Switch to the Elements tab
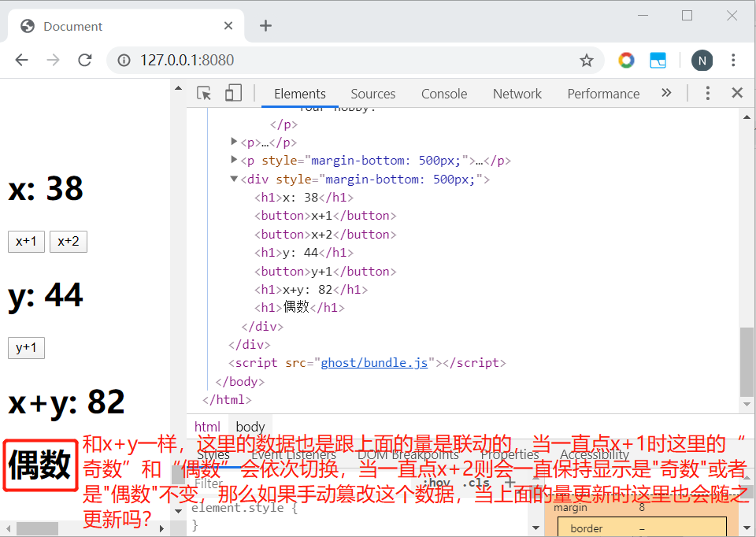 (x=300, y=94)
